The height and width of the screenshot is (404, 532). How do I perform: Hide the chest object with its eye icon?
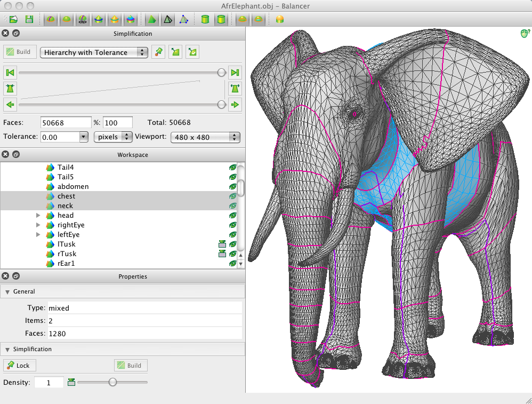point(233,196)
